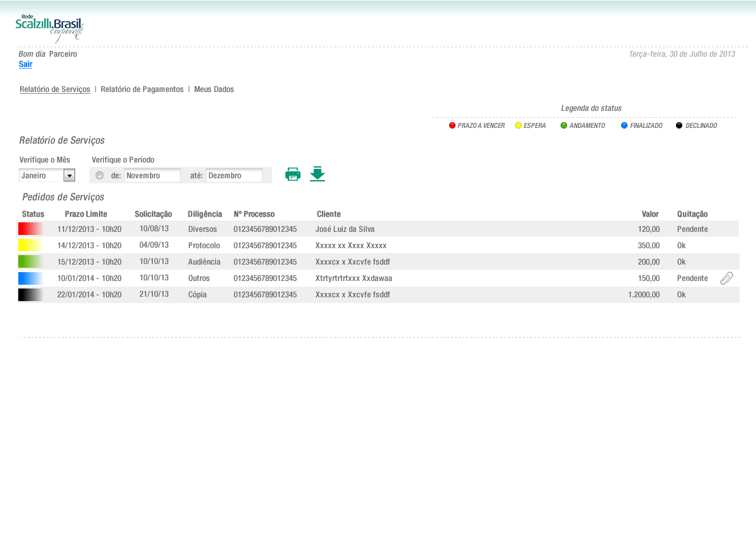Click the Prazo Limite column header

tap(86, 214)
